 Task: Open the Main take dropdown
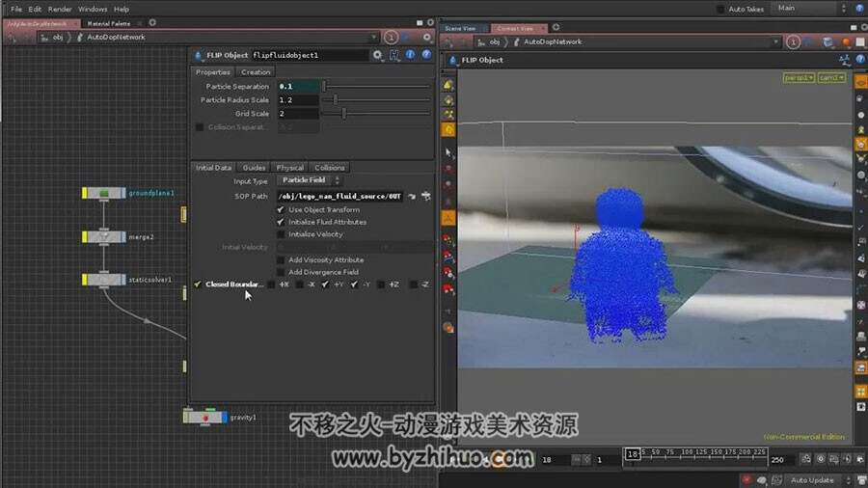point(811,9)
